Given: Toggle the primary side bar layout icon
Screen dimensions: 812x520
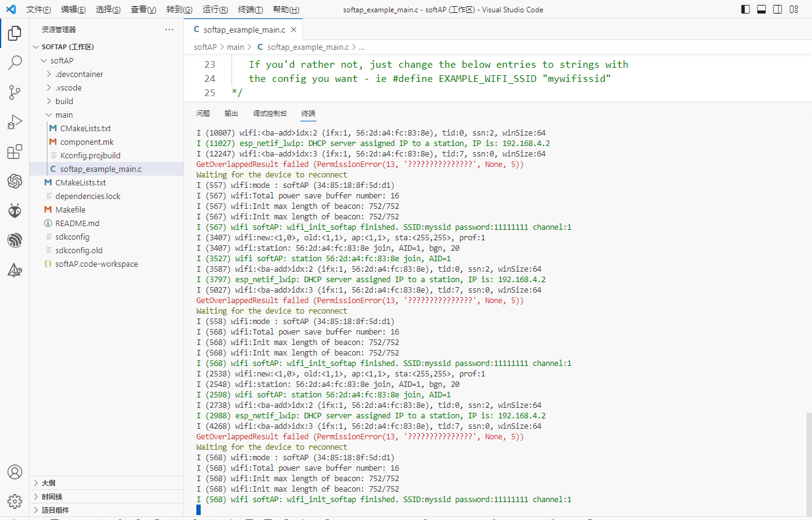Looking at the screenshot, I should [746, 9].
